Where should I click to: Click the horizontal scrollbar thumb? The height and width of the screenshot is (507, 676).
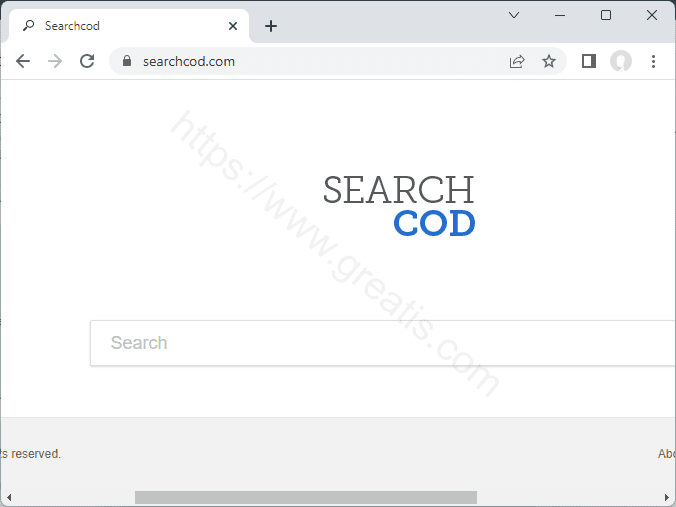pyautogui.click(x=305, y=497)
